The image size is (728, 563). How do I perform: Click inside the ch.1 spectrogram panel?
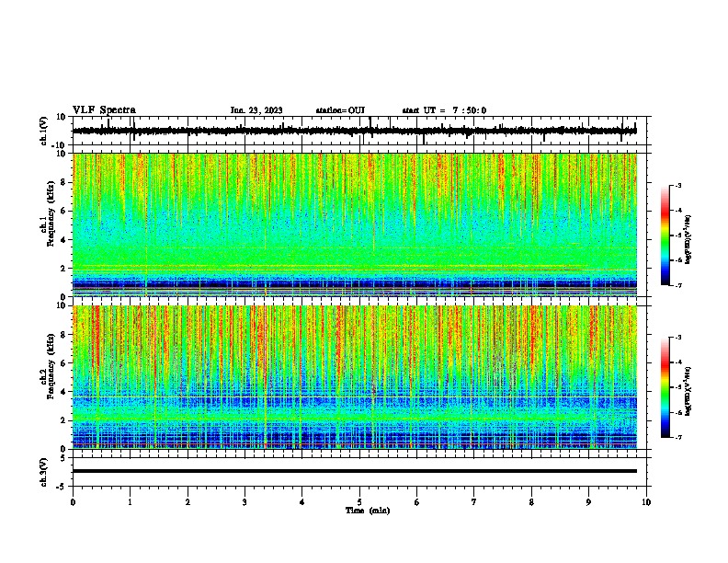[355, 224]
